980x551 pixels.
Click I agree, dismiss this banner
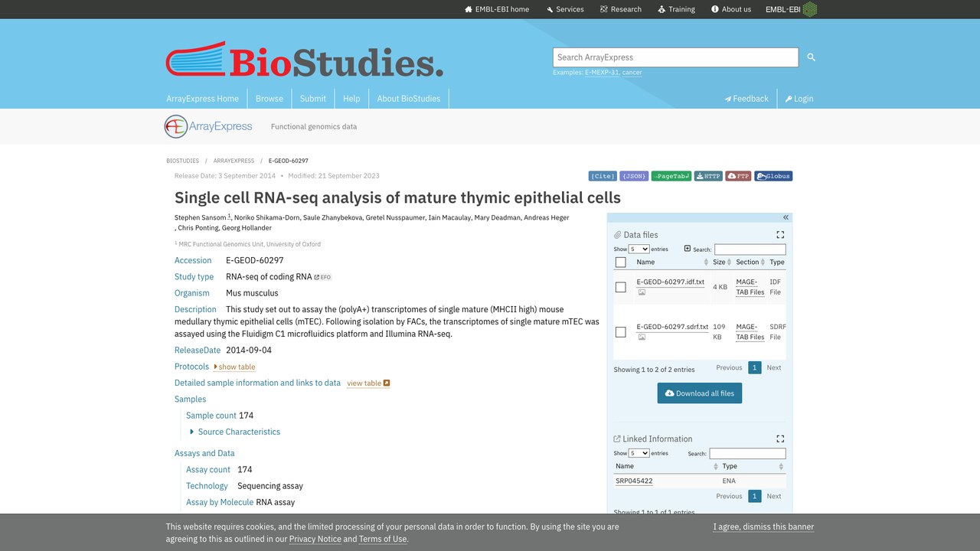[x=763, y=527]
